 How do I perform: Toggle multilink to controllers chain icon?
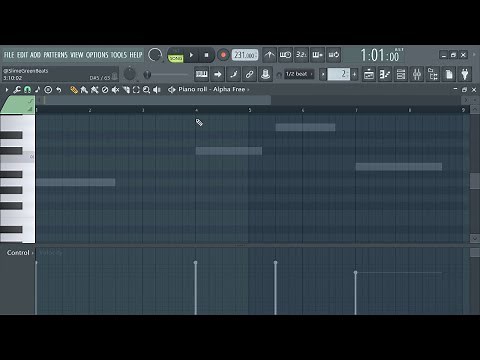pos(249,74)
